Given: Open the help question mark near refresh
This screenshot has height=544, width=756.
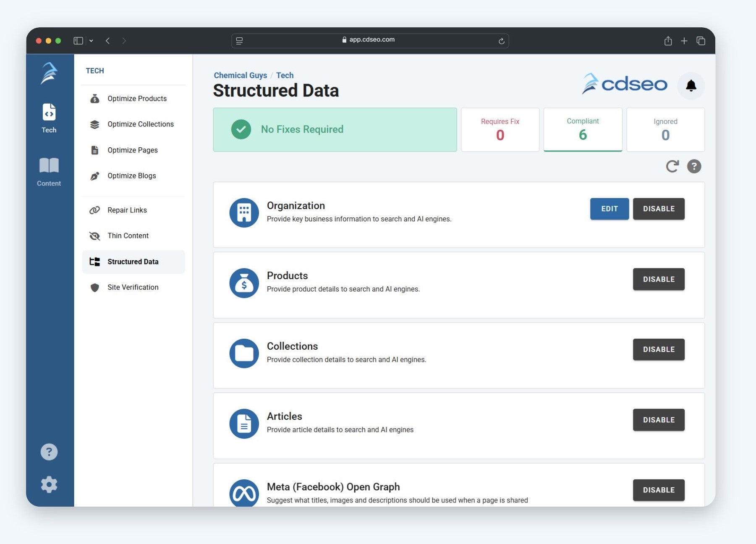Looking at the screenshot, I should tap(693, 166).
